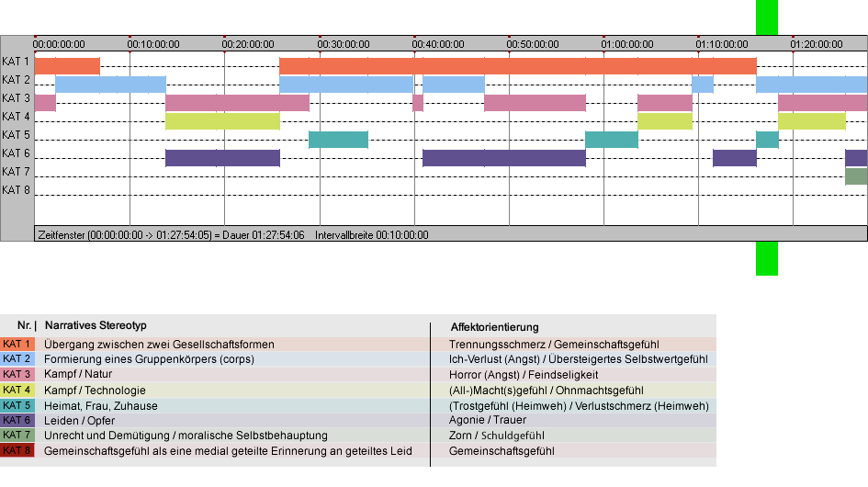868x487 pixels.
Task: Click the KAT 8 row's 'Gemeinschaftsgefühl' affect text
Action: pyautogui.click(x=502, y=451)
